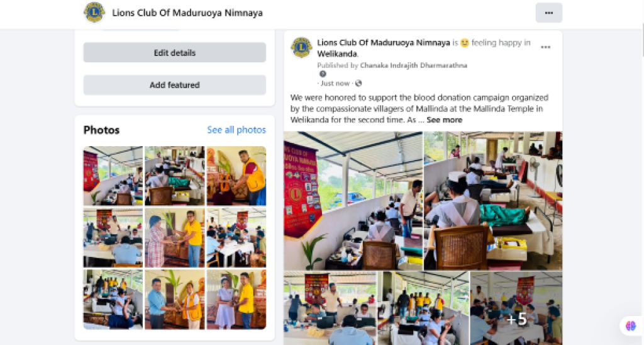
Task: Click the public globe audience icon
Action: tap(358, 84)
